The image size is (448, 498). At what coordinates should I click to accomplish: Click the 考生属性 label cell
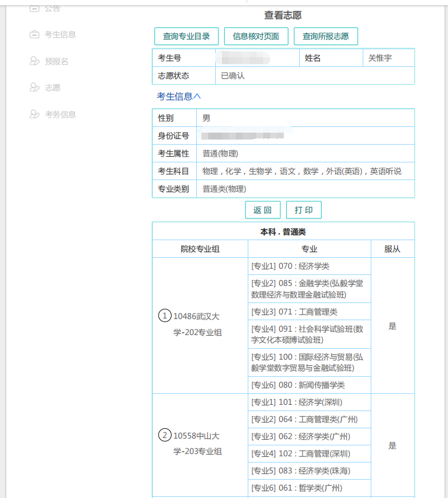coord(175,153)
